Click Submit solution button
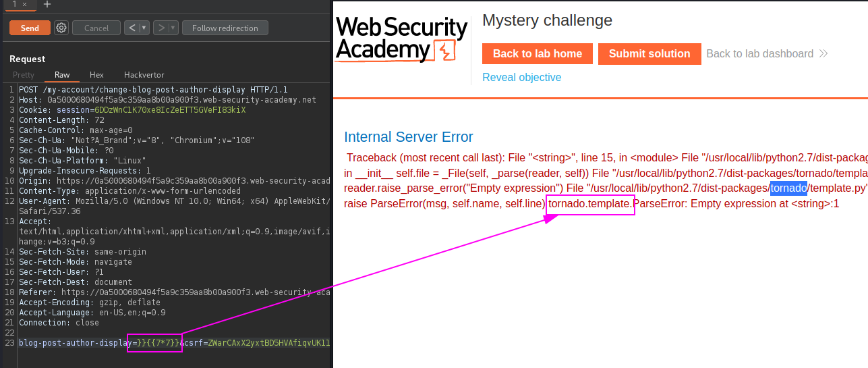The width and height of the screenshot is (868, 368). 649,54
